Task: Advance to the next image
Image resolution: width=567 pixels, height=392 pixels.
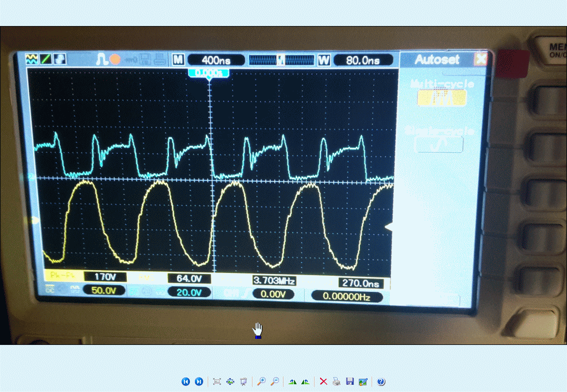Action: (x=199, y=381)
